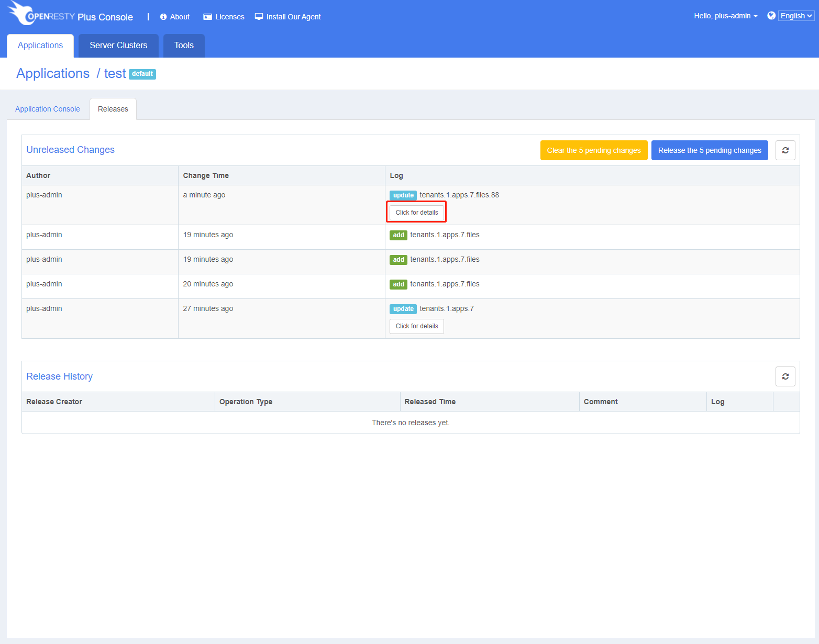Click plus-admin author in the 'a minute ago' row
The width and height of the screenshot is (819, 644).
44,195
